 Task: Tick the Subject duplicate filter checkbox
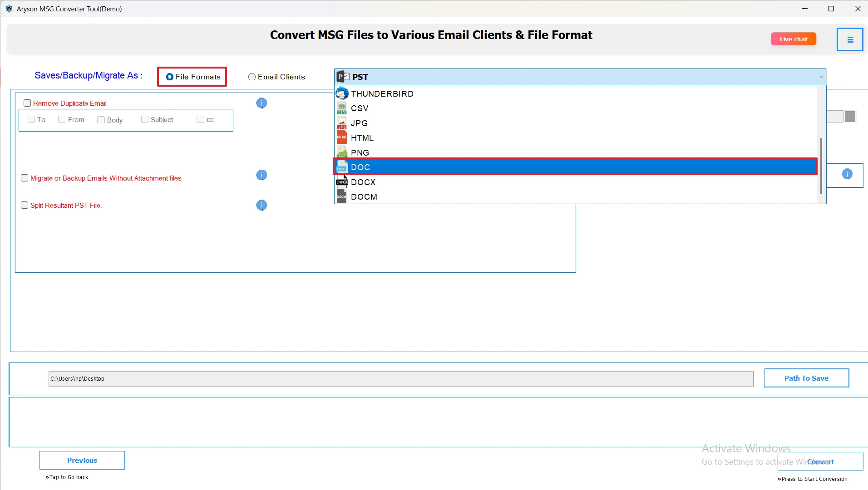coord(145,119)
